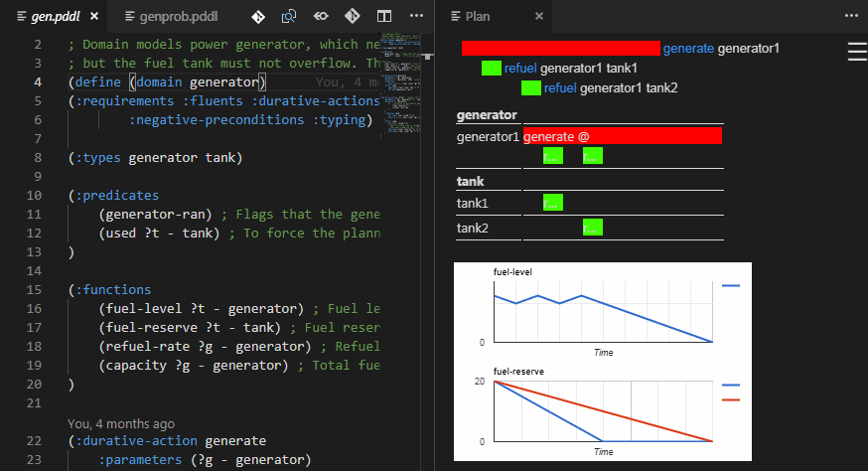Click blue legend line of fuel-reserve chart
This screenshot has width=868, height=471.
(731, 386)
